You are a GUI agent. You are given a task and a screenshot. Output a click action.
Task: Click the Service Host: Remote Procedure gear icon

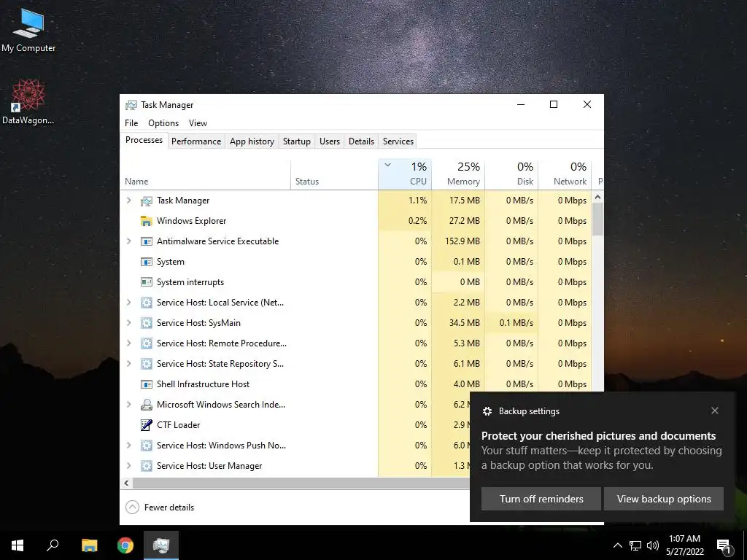(x=146, y=343)
